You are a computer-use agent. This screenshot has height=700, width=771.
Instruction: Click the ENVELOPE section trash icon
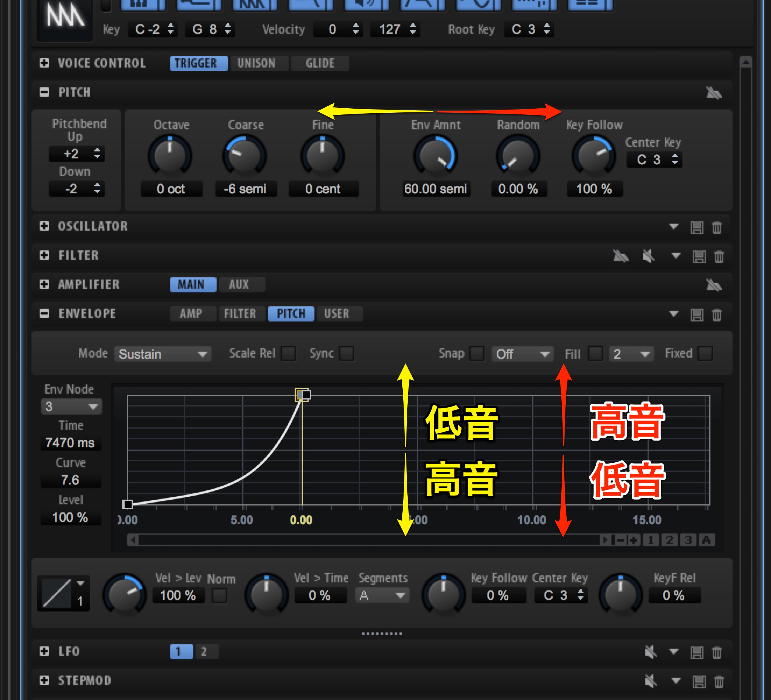pyautogui.click(x=717, y=315)
